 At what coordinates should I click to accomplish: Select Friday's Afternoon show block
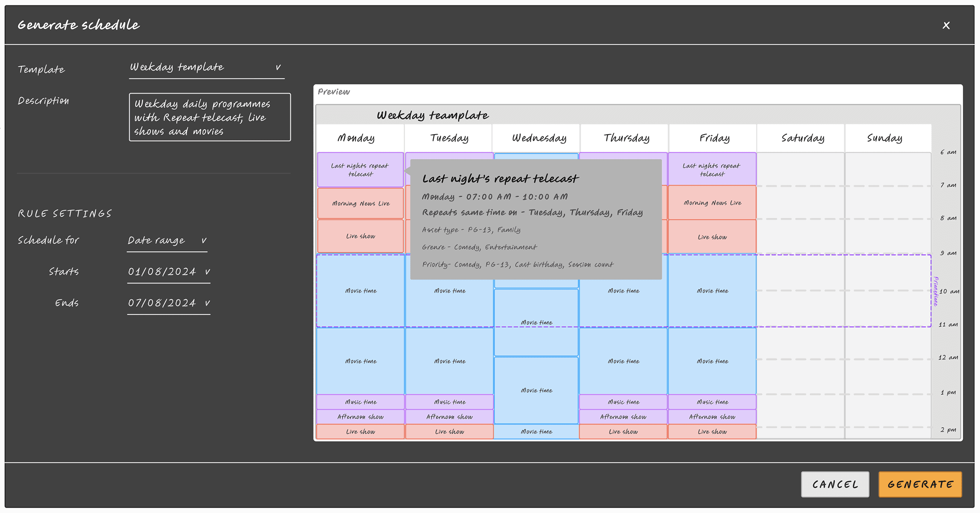[x=712, y=417]
